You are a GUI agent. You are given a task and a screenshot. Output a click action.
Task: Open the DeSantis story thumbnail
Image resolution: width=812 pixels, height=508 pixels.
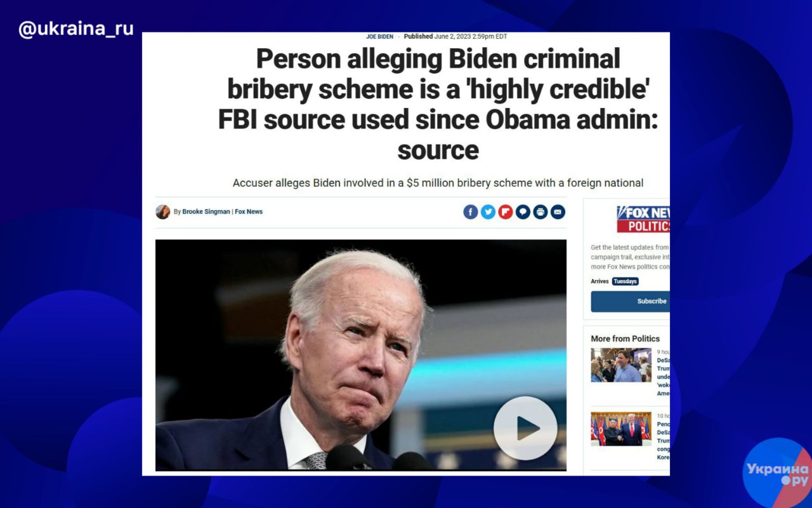[x=621, y=365]
